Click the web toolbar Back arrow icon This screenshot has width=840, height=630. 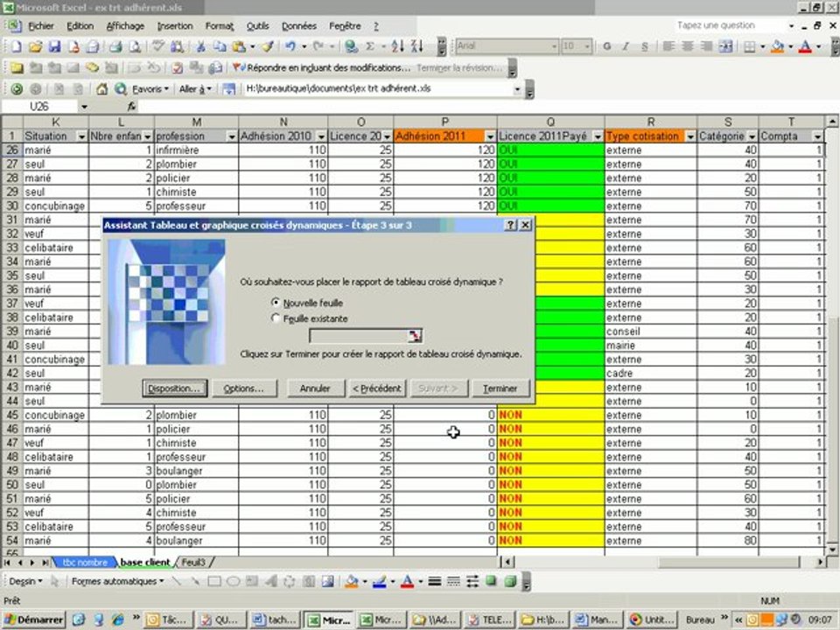[x=17, y=89]
